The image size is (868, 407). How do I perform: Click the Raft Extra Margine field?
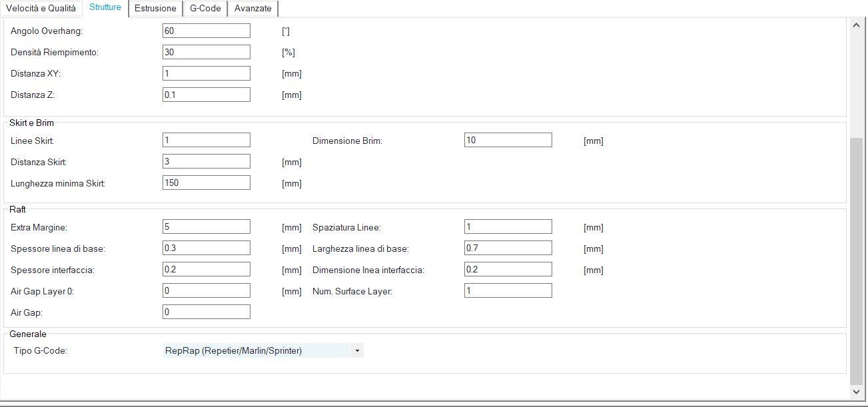[x=207, y=226]
